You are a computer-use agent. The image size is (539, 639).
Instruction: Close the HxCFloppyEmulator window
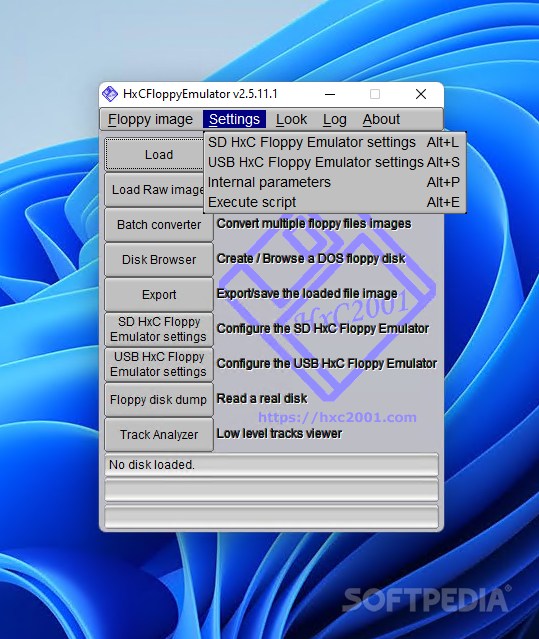421,94
